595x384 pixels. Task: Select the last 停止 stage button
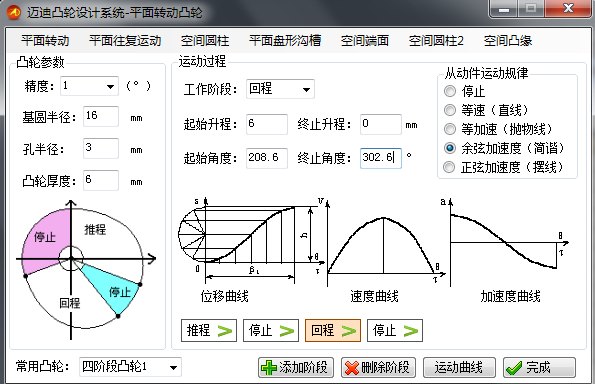coord(395,330)
